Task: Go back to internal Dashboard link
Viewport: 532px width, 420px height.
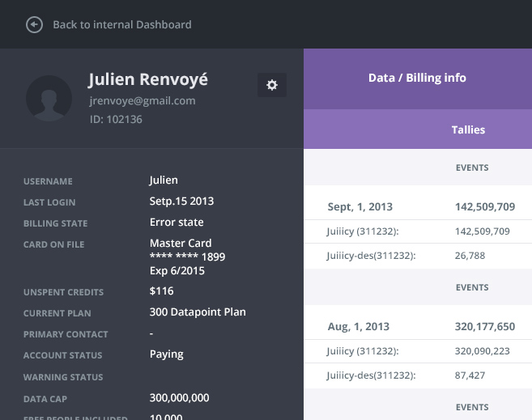Action: click(x=121, y=24)
